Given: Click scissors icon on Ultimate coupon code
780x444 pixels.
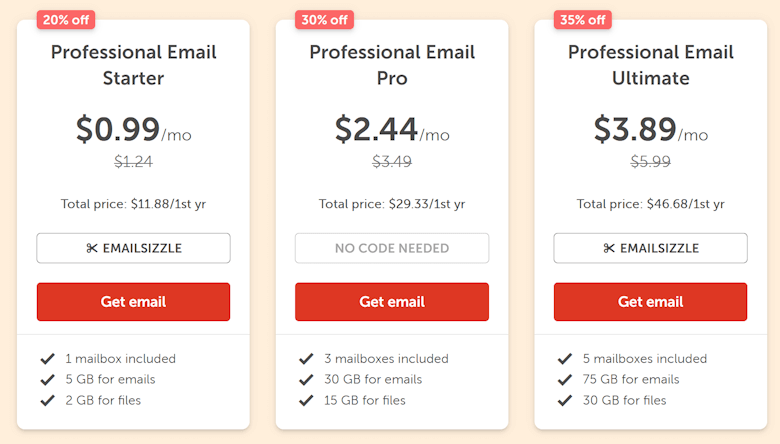Looking at the screenshot, I should pos(609,248).
